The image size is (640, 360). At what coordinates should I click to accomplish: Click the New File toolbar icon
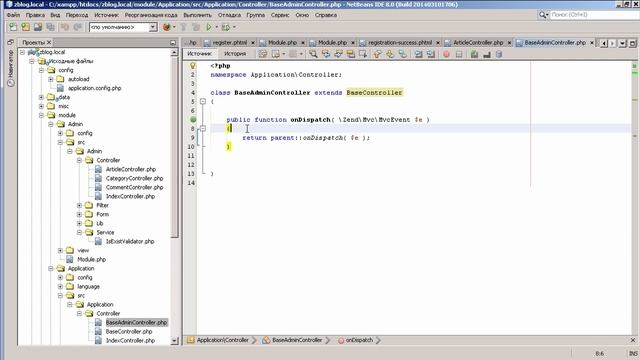click(13, 27)
